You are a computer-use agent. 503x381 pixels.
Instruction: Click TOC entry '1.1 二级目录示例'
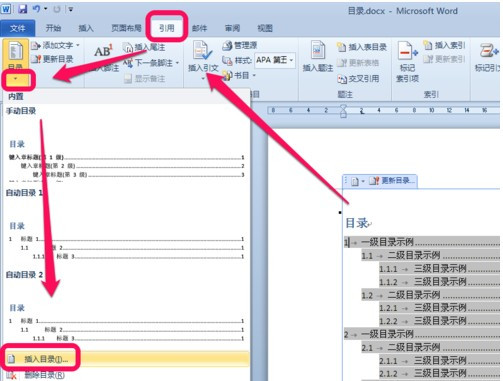[x=431, y=256]
